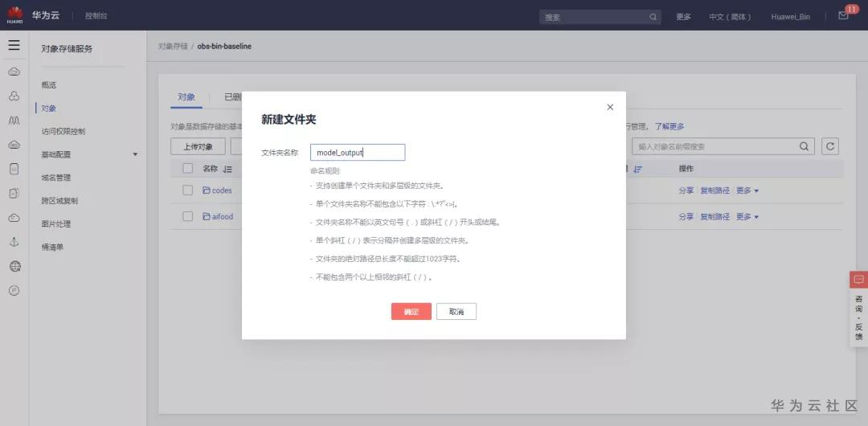Viewport: 868px width, 426px height.
Task: Focus the 文件夹名称 input field
Action: coord(358,153)
